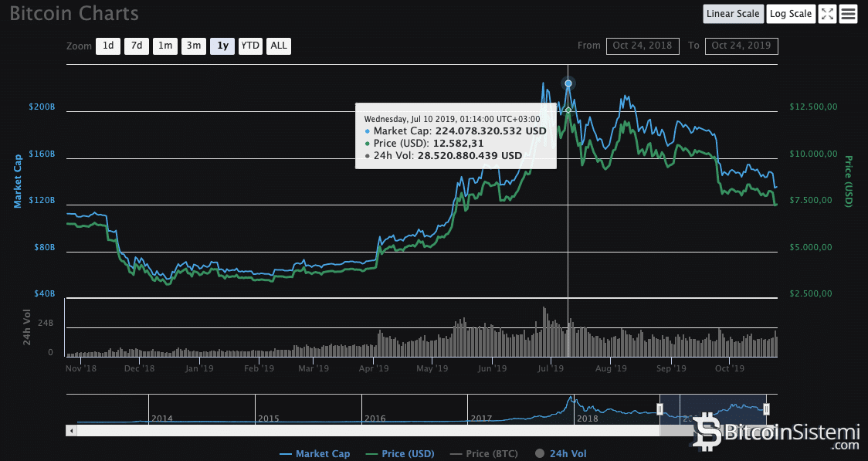868x461 pixels.
Task: Show ALL time data range
Action: 279,46
